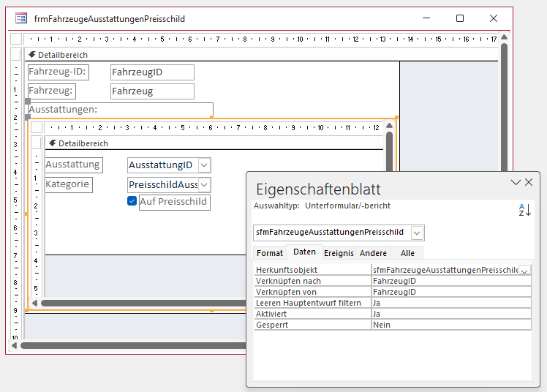Click the main form selector square

pos(16,39)
